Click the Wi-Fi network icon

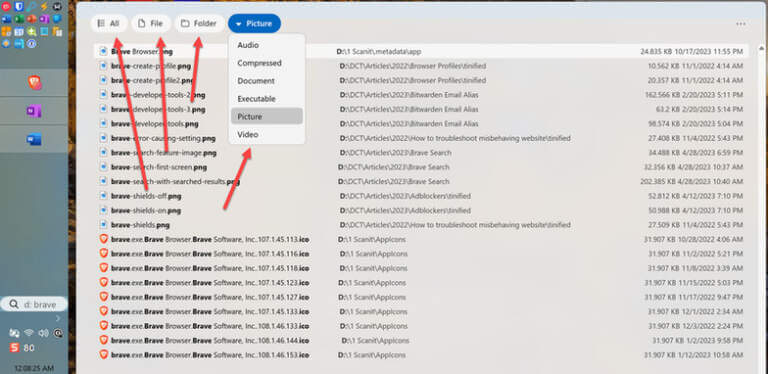pos(29,333)
